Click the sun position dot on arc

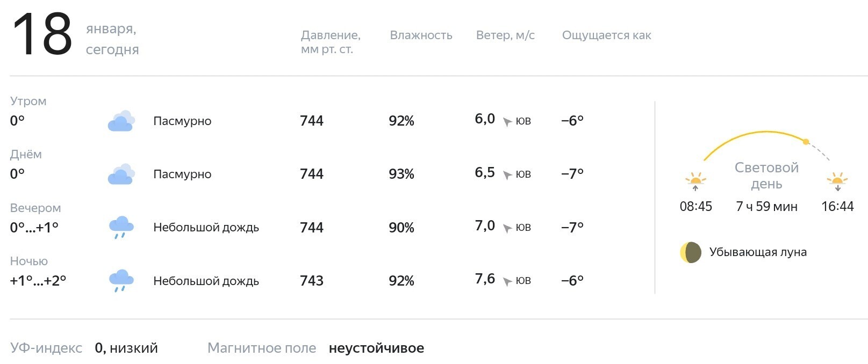click(x=806, y=142)
